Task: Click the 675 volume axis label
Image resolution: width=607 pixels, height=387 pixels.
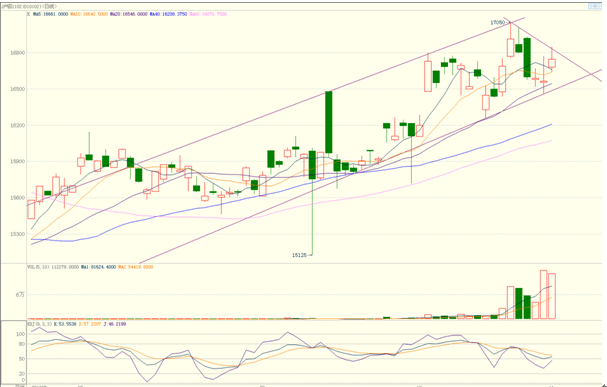Action: (x=21, y=295)
